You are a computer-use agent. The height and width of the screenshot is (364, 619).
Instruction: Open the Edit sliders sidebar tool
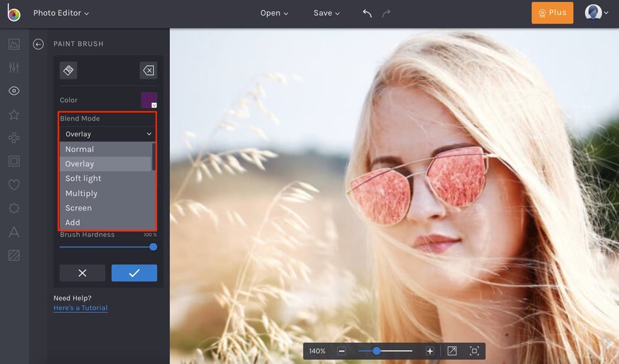point(14,68)
